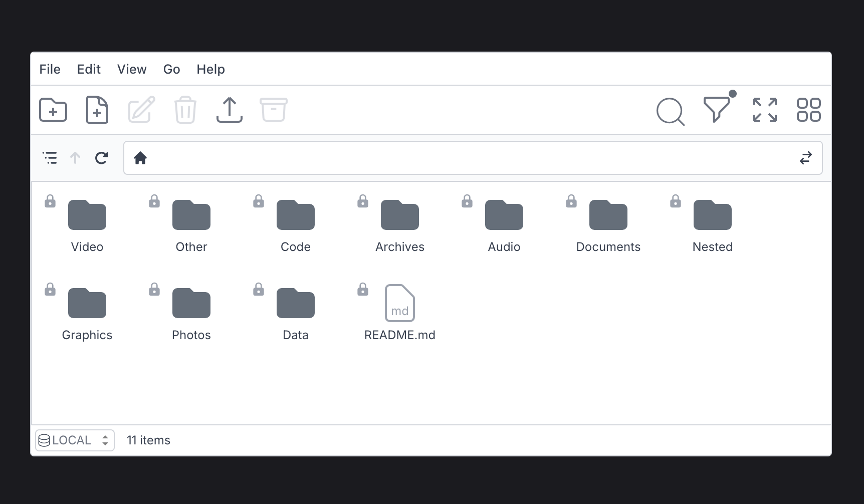The width and height of the screenshot is (864, 504).
Task: Toggle the lock on README.md
Action: (362, 289)
